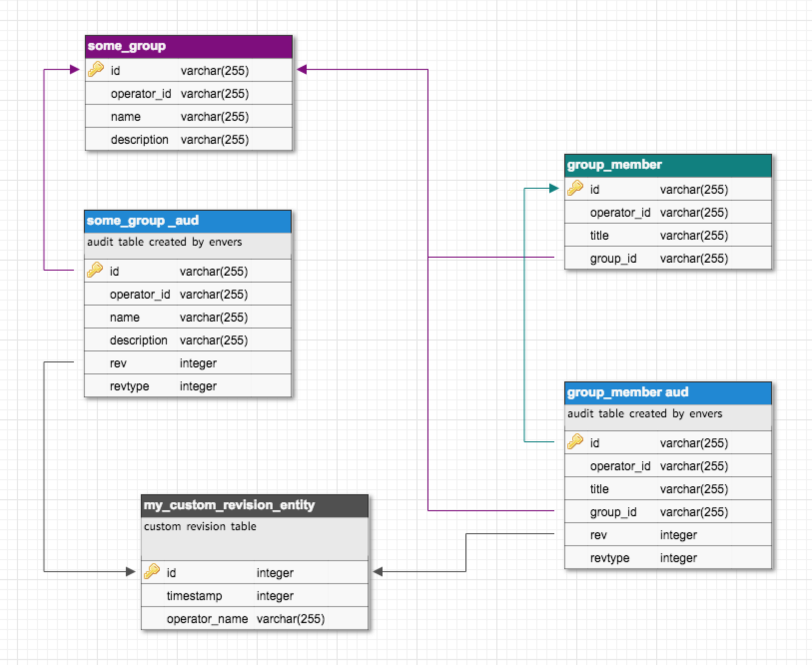Click the group_member aud header bar
Screen dimensions: 812x665
(667, 392)
